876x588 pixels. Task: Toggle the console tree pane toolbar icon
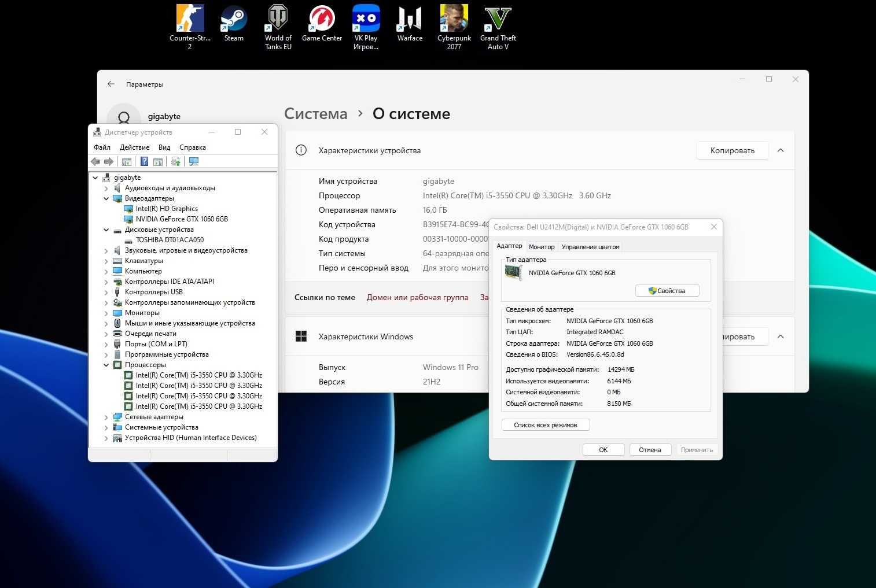click(127, 161)
